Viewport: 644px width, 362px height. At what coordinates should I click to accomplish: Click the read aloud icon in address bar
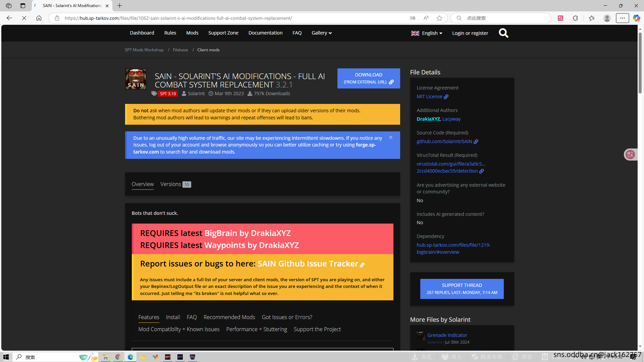click(x=426, y=18)
